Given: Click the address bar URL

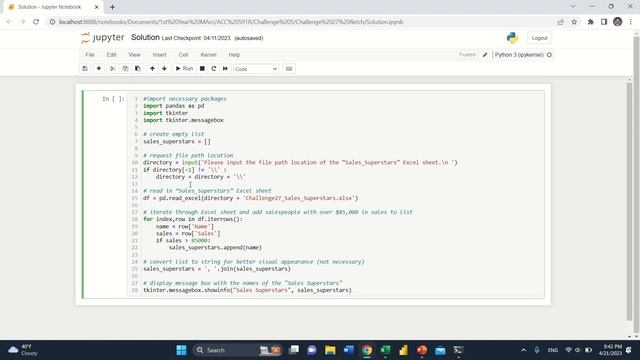Looking at the screenshot, I should click(x=231, y=22).
